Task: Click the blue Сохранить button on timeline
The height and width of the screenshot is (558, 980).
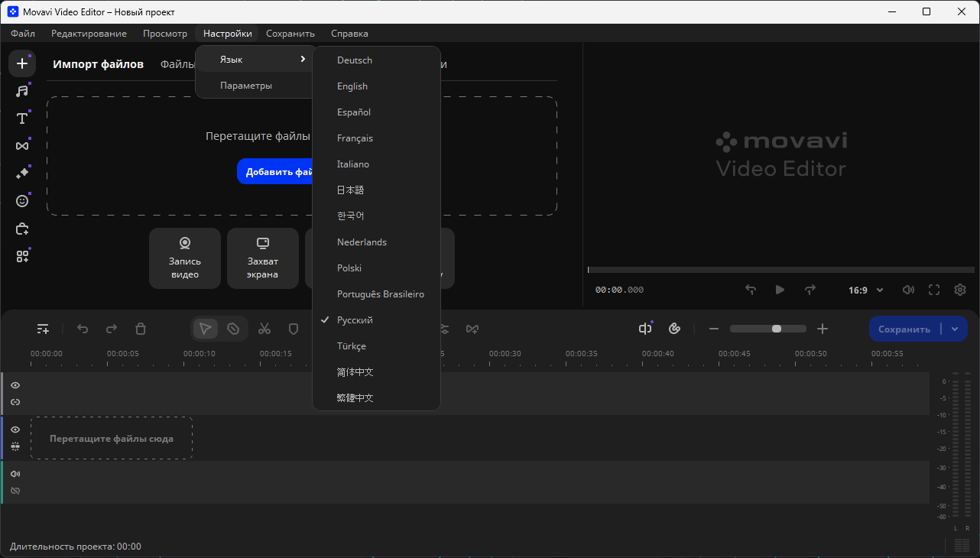Action: pyautogui.click(x=905, y=329)
